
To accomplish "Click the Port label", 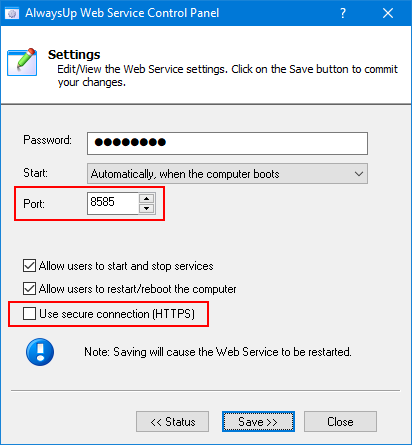I will tap(34, 204).
